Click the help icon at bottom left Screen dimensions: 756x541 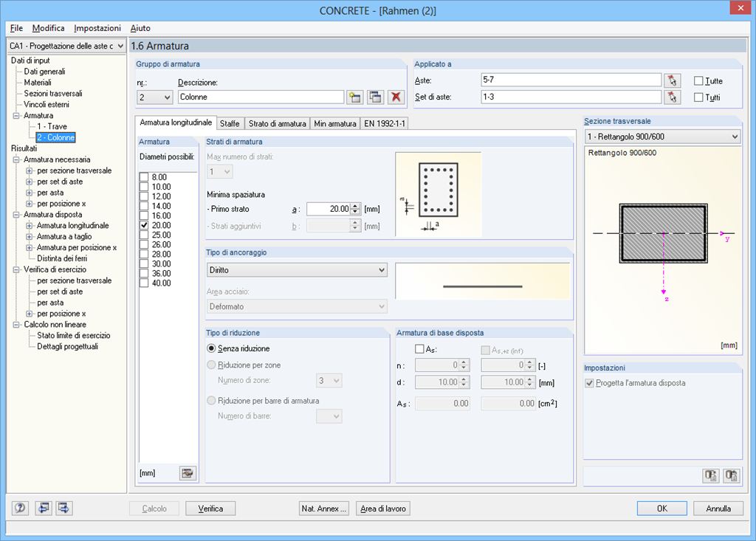click(x=20, y=508)
